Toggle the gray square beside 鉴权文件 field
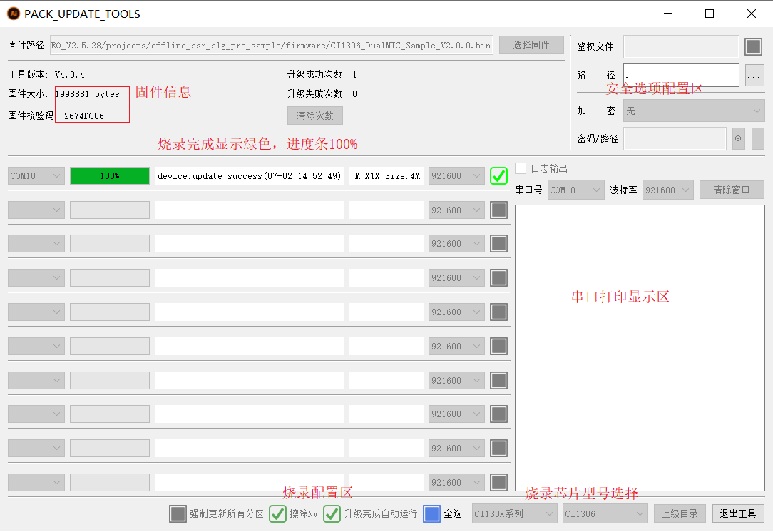The width and height of the screenshot is (773, 532). click(x=754, y=47)
